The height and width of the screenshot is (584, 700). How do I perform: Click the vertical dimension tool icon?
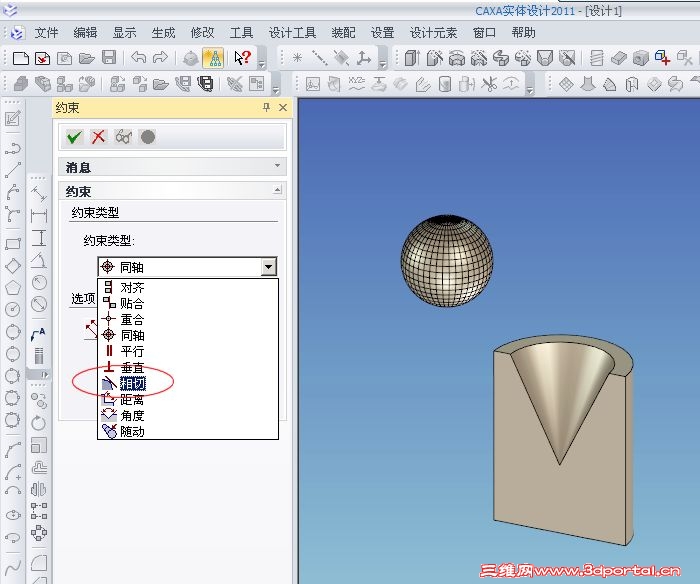[x=39, y=238]
